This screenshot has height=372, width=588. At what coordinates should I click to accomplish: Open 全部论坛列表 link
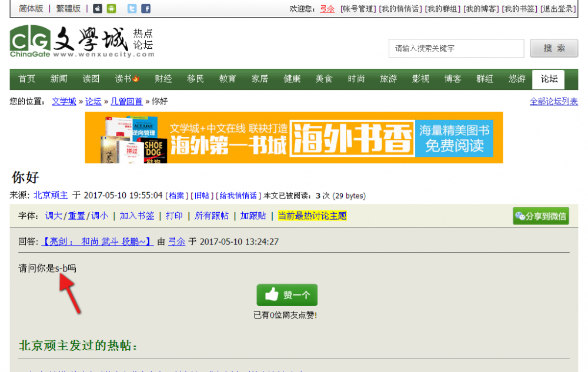[553, 101]
